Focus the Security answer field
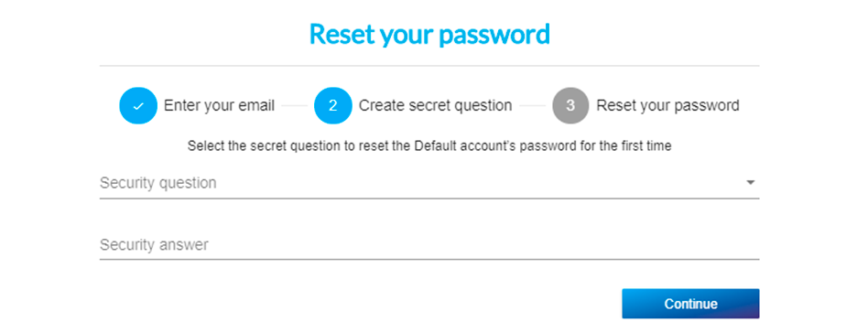868x333 pixels. click(429, 244)
